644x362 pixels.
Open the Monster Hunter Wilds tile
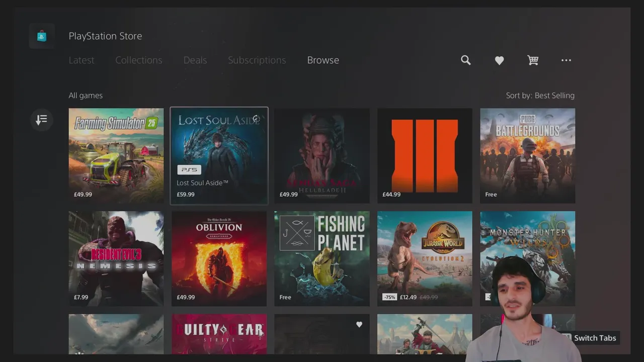click(x=527, y=258)
